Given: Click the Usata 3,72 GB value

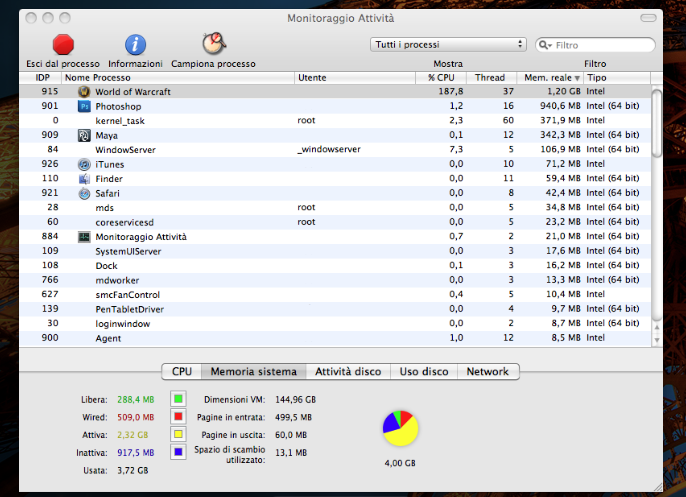Looking at the screenshot, I should coord(133,470).
